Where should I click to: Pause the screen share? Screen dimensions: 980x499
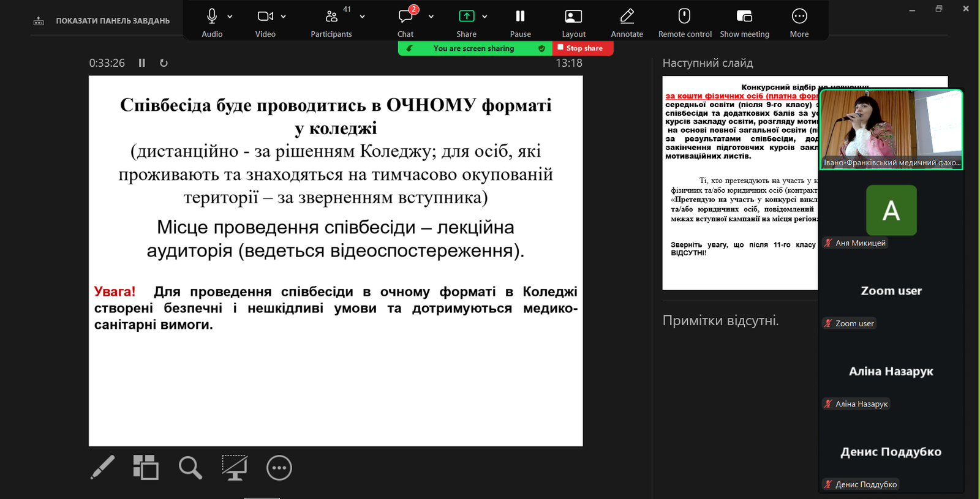520,17
